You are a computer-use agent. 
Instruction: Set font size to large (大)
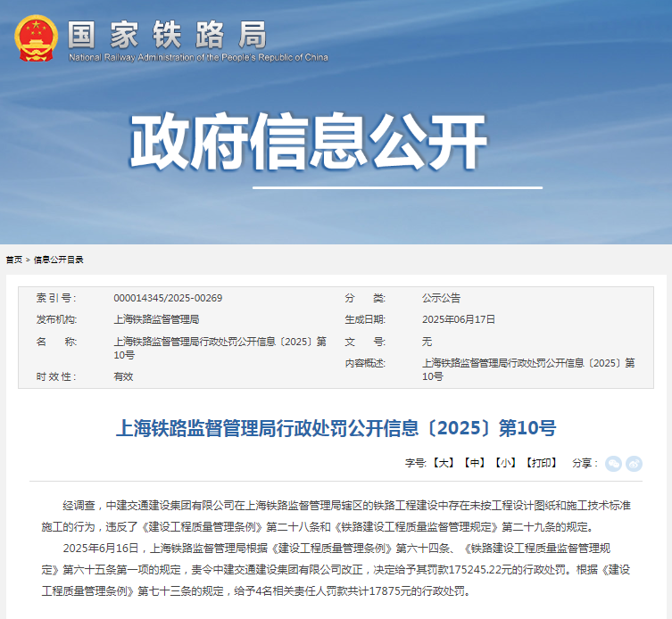coord(444,463)
